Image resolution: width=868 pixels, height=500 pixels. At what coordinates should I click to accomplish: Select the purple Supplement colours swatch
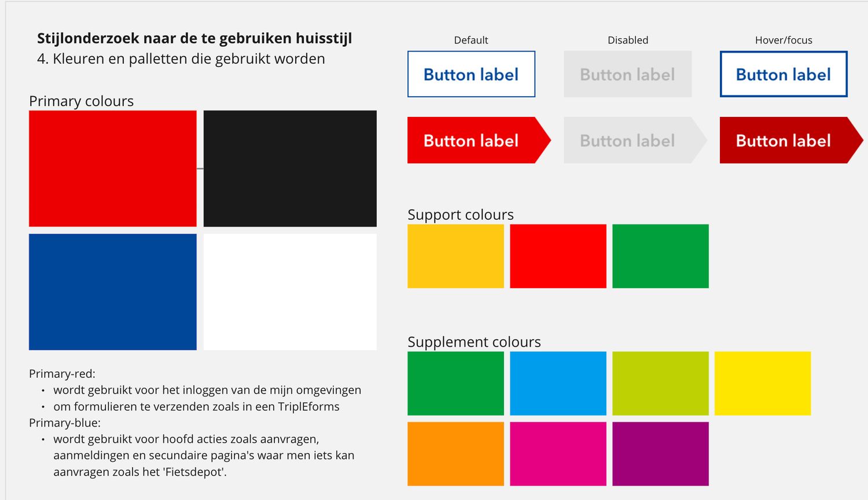660,454
